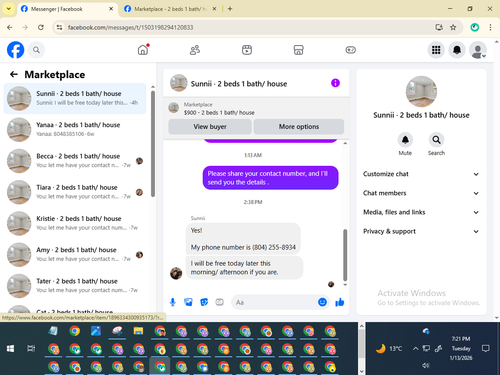Open the tab search dropdown arrow
This screenshot has width=500, height=375.
click(x=9, y=9)
